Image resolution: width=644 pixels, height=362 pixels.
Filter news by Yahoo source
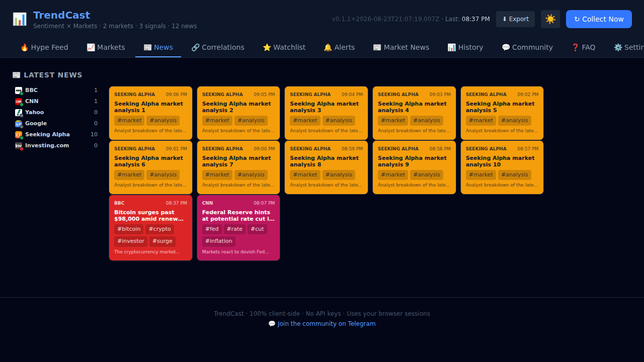pos(56,113)
